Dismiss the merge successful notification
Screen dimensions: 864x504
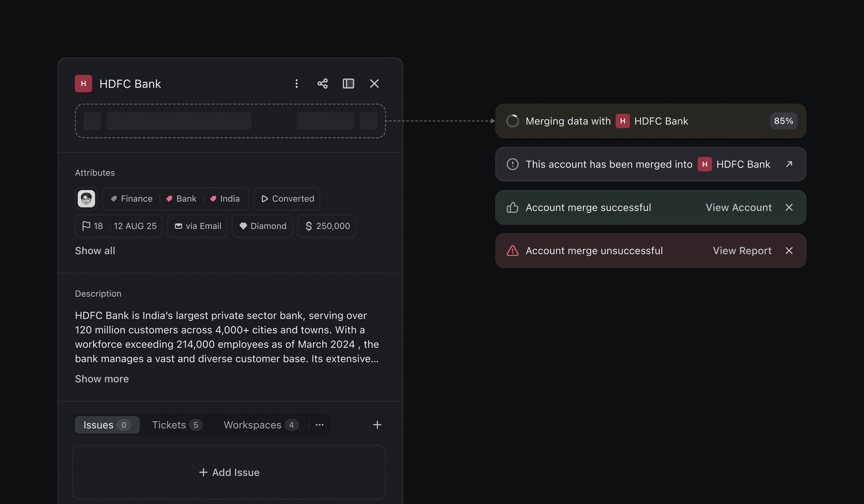789,207
